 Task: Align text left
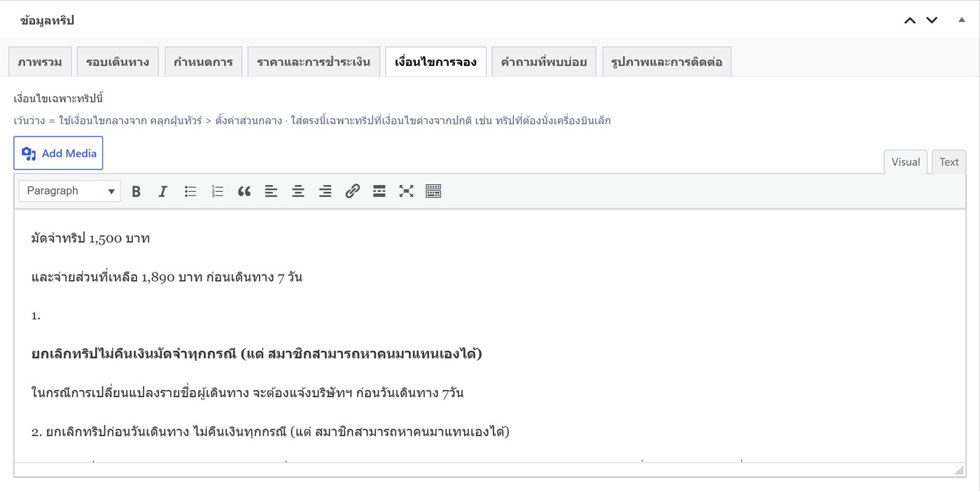(271, 191)
